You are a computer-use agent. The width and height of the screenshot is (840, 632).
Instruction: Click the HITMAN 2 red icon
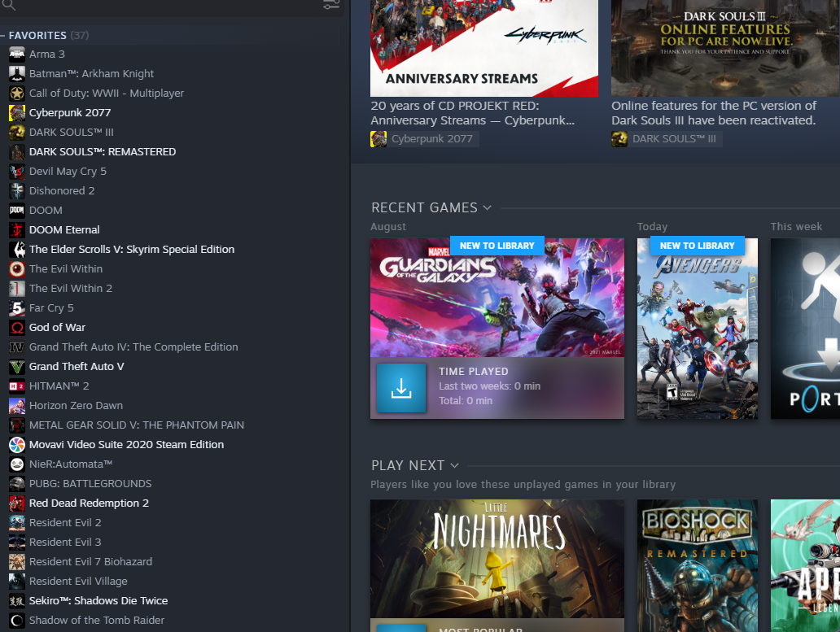16,386
